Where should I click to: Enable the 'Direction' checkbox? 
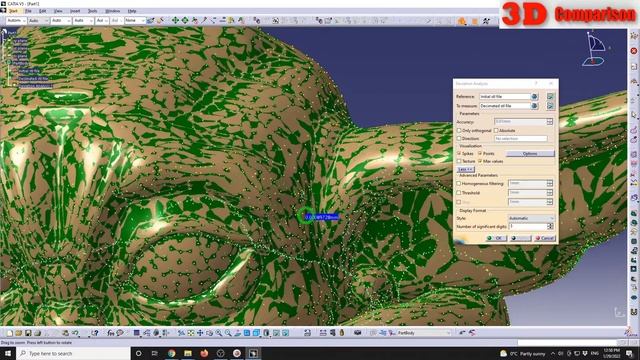click(459, 139)
